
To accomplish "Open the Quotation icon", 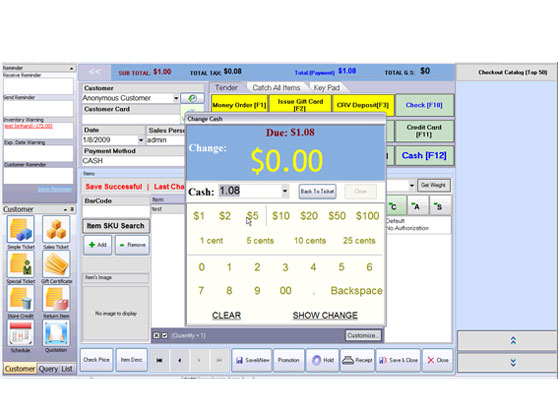I will click(56, 333).
